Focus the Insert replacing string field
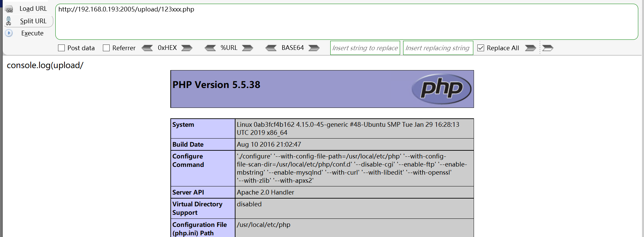Screen dimensions: 644x237 438,48
